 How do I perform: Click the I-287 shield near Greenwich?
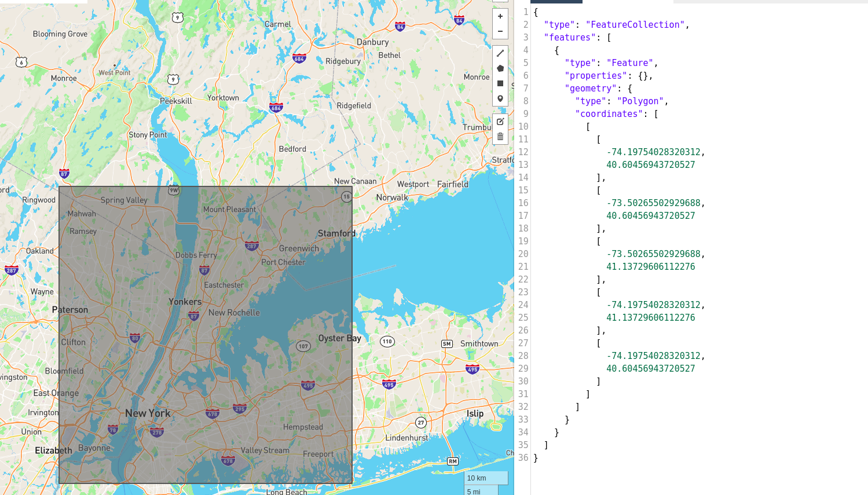pos(252,246)
